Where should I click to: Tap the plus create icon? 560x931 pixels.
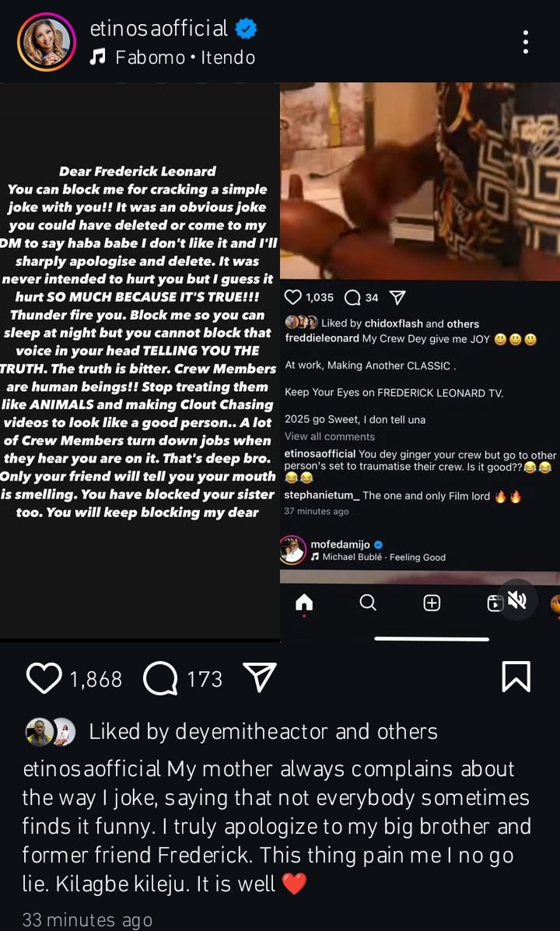432,604
